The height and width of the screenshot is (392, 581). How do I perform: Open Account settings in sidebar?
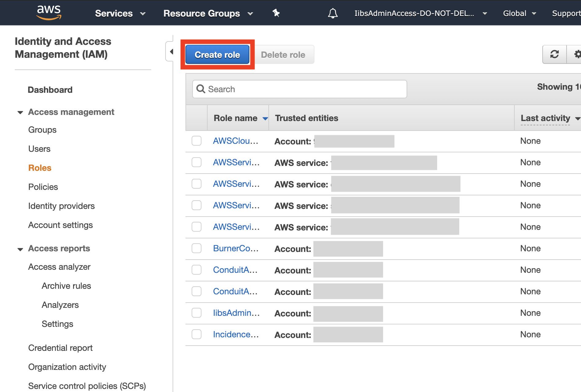click(x=60, y=225)
